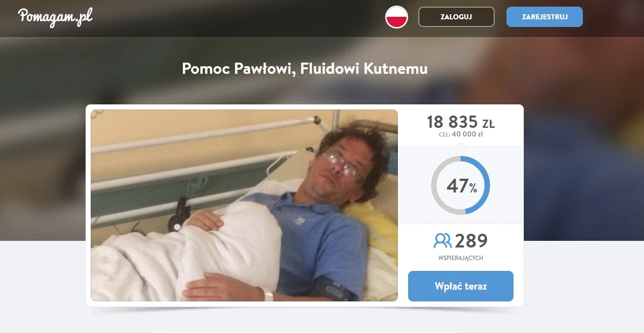Image resolution: width=644 pixels, height=333 pixels.
Task: Click the blurred header background image
Action: click(x=581, y=153)
